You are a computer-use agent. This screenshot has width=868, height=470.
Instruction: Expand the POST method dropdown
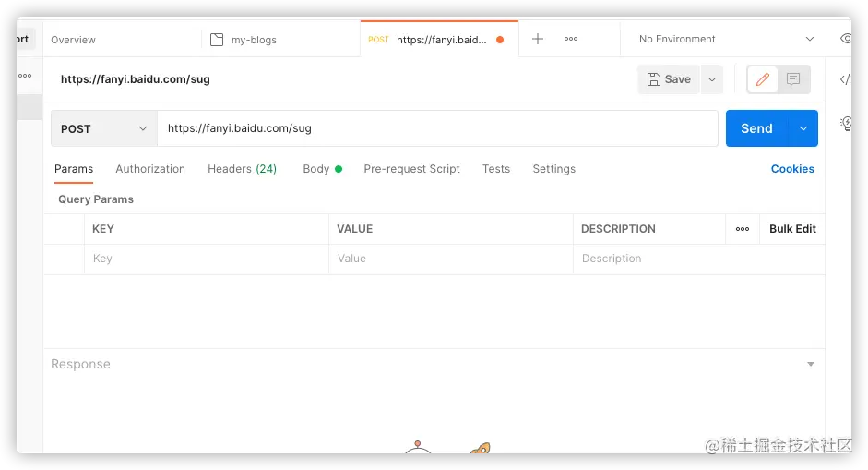[x=104, y=128]
